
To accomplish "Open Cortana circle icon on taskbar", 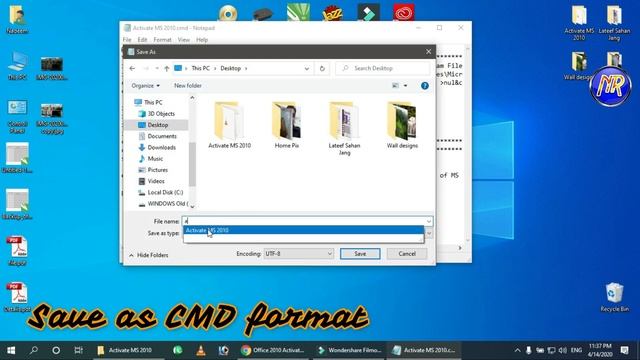I will click(56, 350).
